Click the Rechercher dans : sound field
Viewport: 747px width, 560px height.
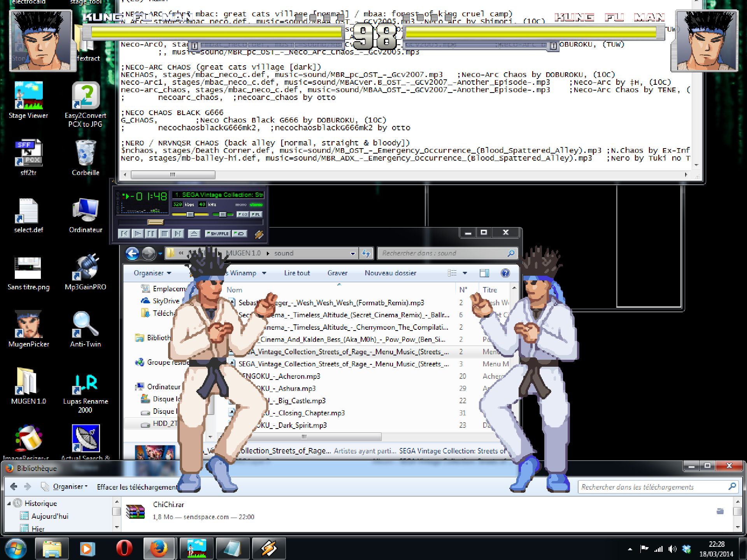tap(447, 254)
